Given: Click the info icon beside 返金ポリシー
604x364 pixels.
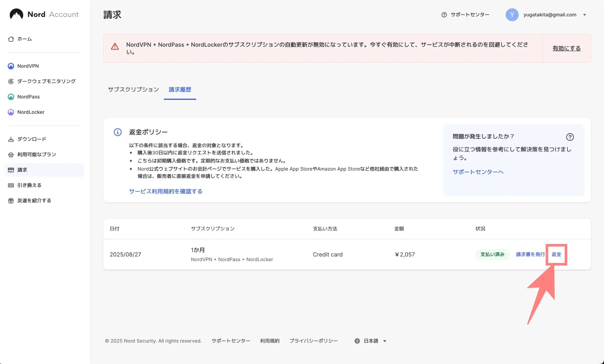Looking at the screenshot, I should pos(118,132).
